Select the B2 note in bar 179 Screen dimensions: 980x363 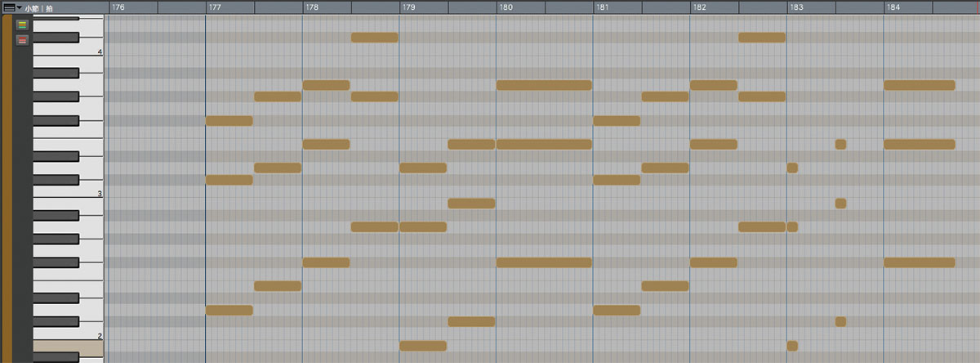[471, 203]
